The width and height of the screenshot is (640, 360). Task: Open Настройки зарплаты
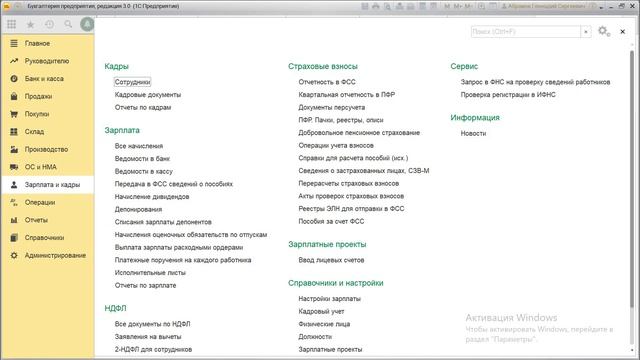329,299
